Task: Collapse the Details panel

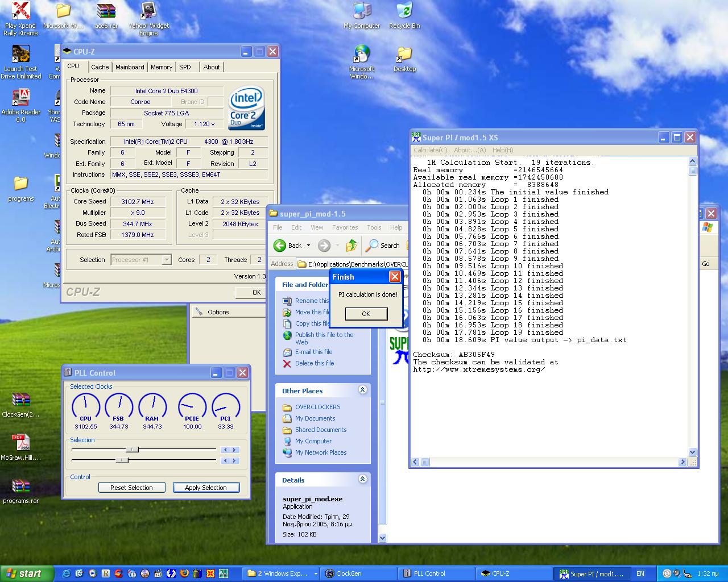Action: tap(362, 479)
